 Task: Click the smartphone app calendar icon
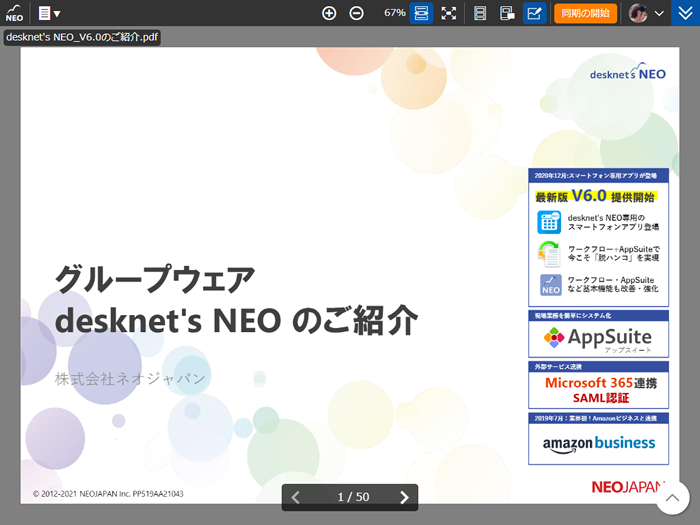tap(549, 222)
